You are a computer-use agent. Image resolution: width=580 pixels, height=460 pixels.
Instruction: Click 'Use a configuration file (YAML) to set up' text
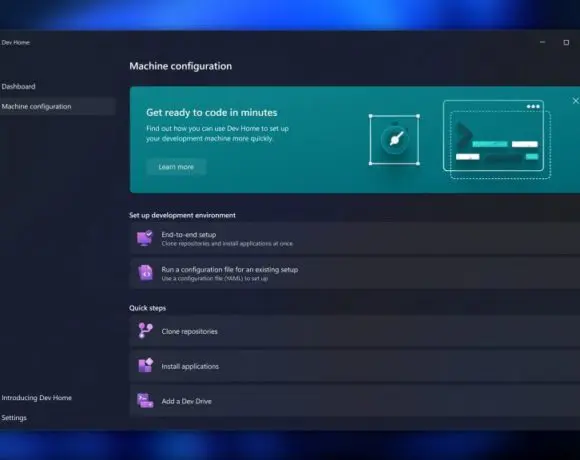tap(215, 278)
